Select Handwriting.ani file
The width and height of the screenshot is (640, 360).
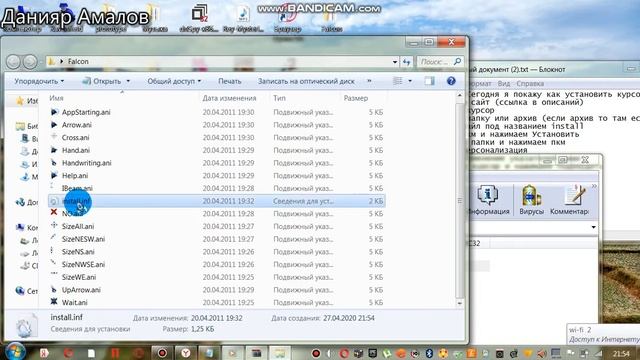pos(87,162)
